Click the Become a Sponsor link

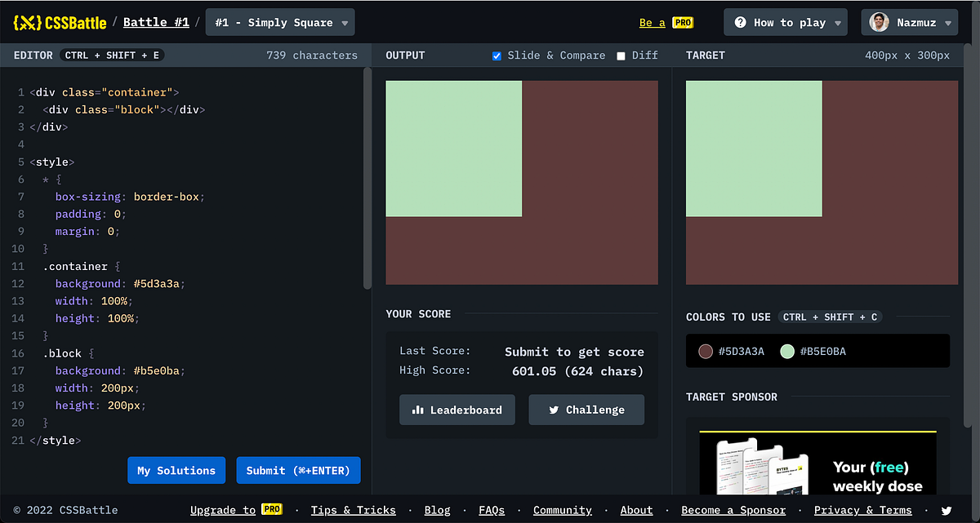pos(733,509)
